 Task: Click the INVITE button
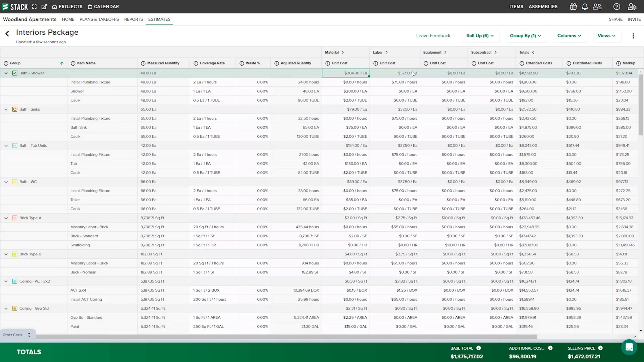[634, 19]
